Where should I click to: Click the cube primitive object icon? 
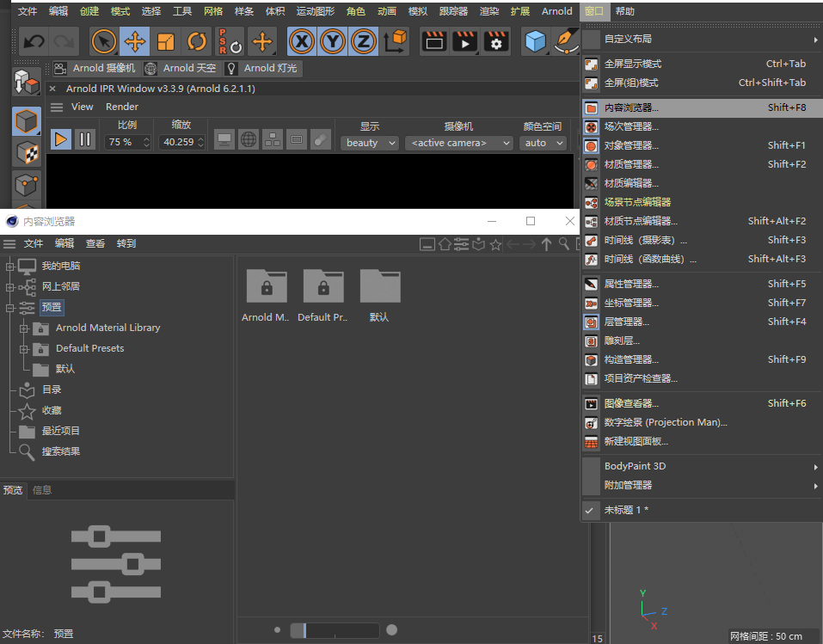(x=536, y=41)
